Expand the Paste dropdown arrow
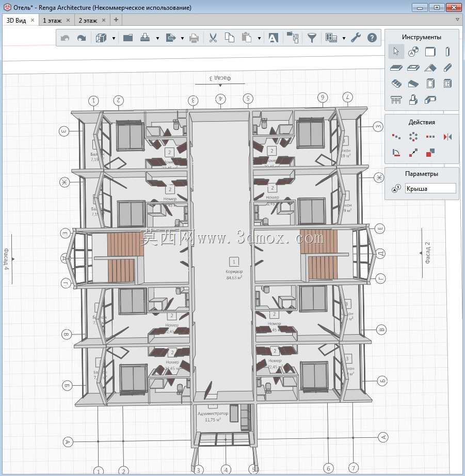The image size is (465, 476). tap(259, 39)
